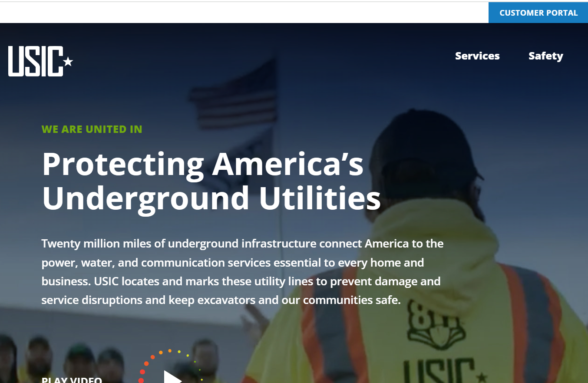Image resolution: width=588 pixels, height=383 pixels.
Task: Open the Services menu item
Action: pos(477,56)
